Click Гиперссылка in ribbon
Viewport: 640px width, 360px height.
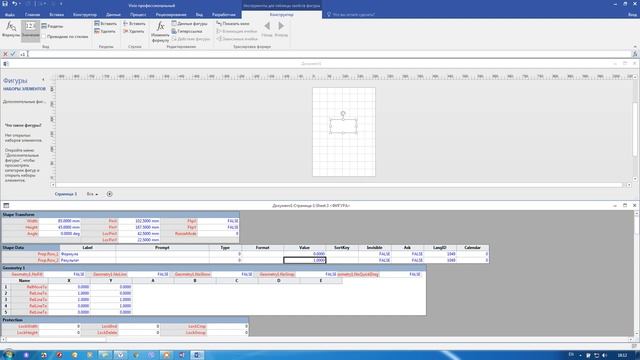(187, 31)
